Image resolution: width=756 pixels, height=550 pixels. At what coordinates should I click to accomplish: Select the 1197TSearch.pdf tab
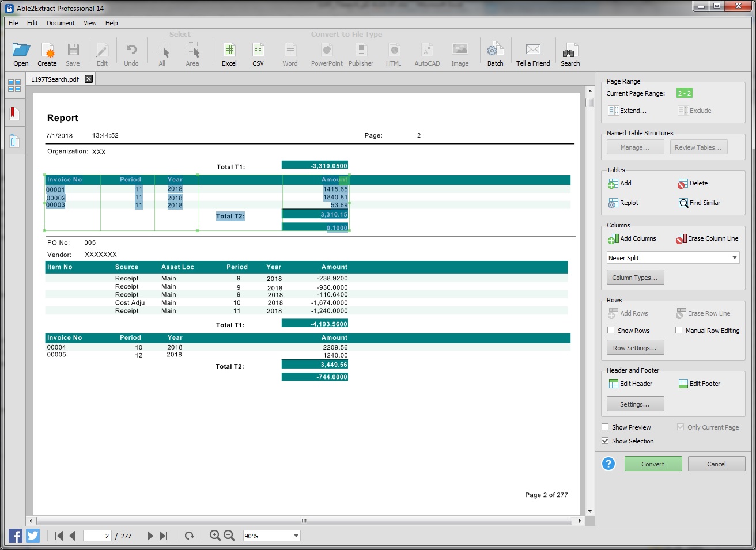coord(56,78)
